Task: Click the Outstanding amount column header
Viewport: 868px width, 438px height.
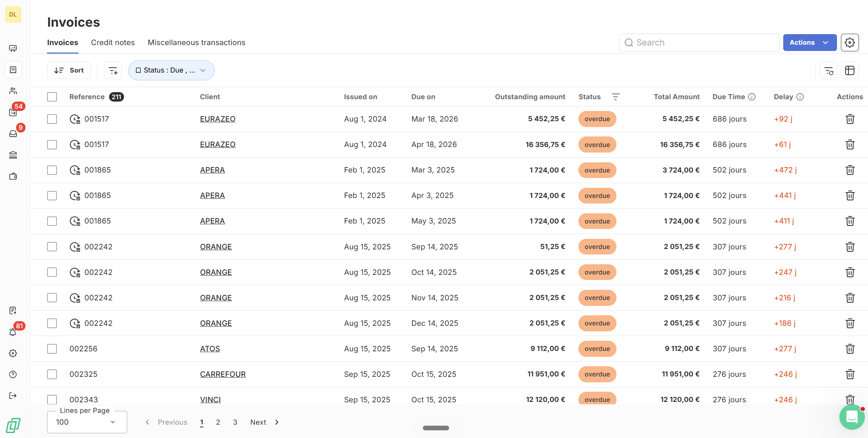Action: (x=530, y=97)
